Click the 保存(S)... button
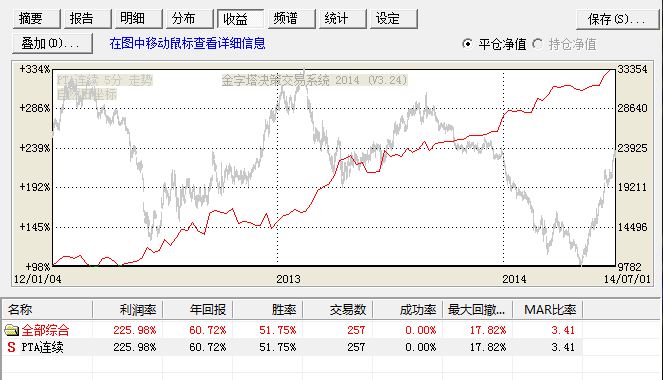The image size is (663, 380). (x=617, y=19)
